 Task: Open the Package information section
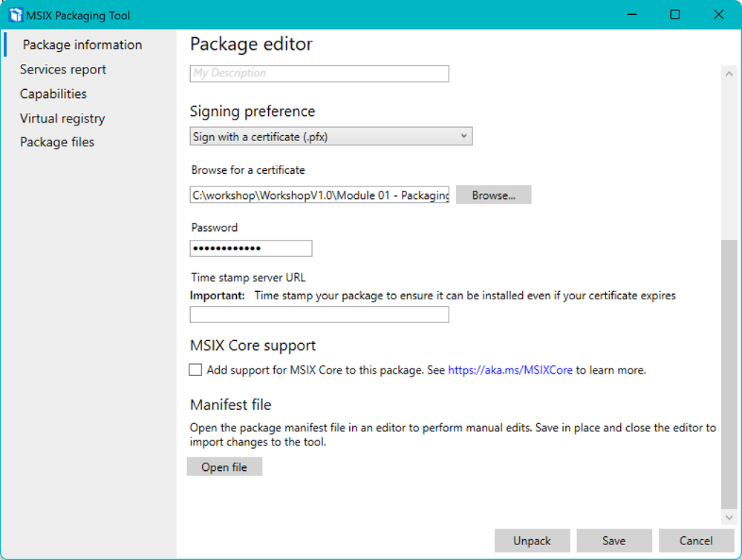pyautogui.click(x=82, y=45)
